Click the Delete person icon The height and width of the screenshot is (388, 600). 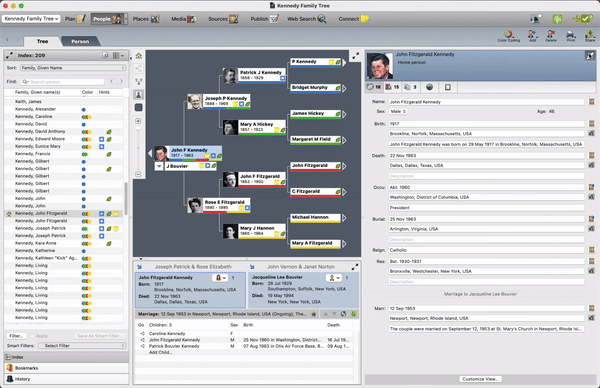click(551, 36)
